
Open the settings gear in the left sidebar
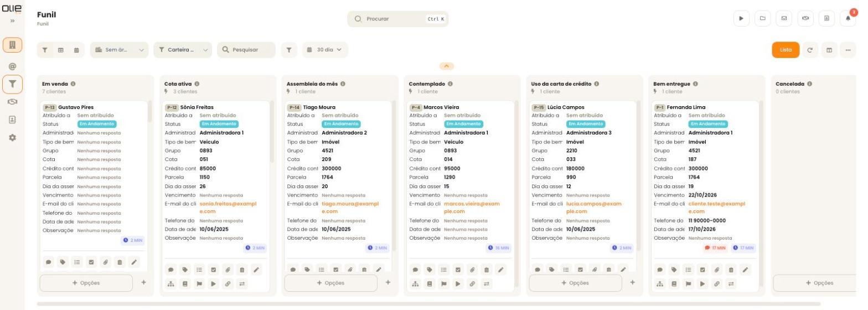click(12, 137)
